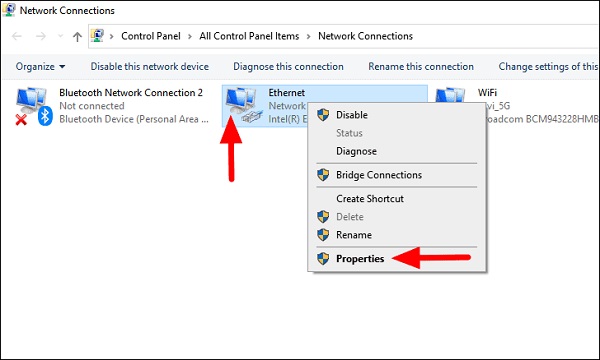This screenshot has width=600, height=360.
Task: Click the shield icon beside Bridge Connections
Action: pos(323,175)
